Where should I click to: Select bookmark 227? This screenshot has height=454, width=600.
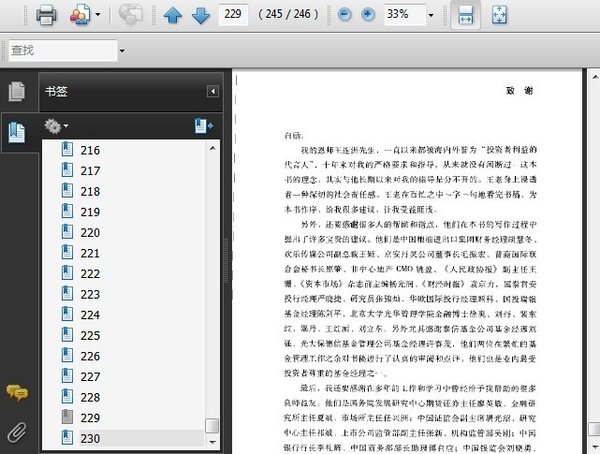[x=90, y=377]
